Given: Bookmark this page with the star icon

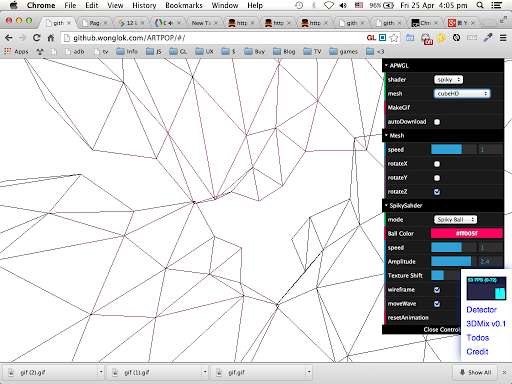Looking at the screenshot, I should pyautogui.click(x=394, y=38).
